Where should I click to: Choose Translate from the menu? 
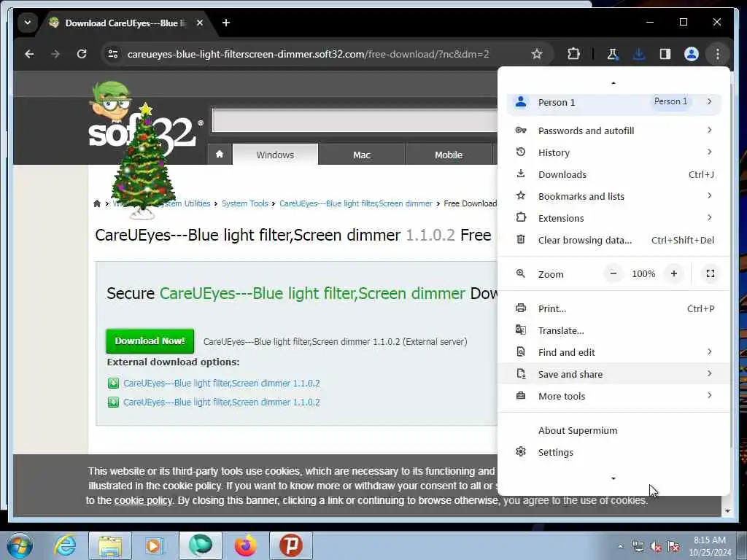point(614,330)
